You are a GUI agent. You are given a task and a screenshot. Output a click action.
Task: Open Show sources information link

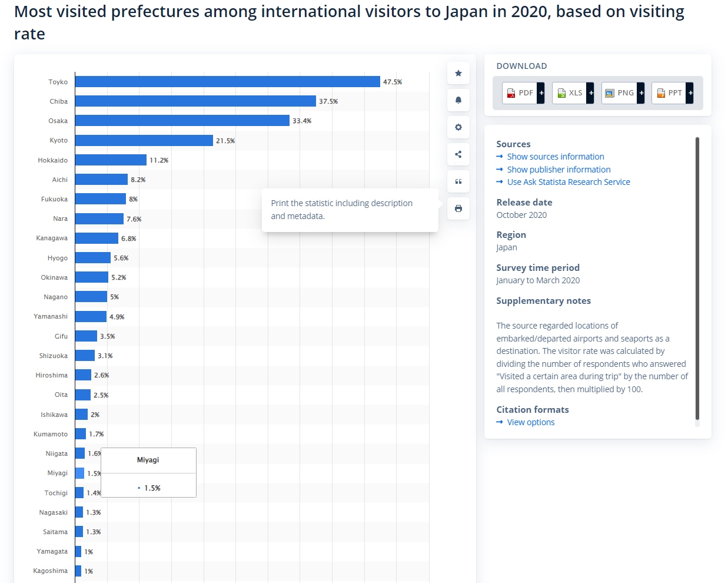click(555, 157)
